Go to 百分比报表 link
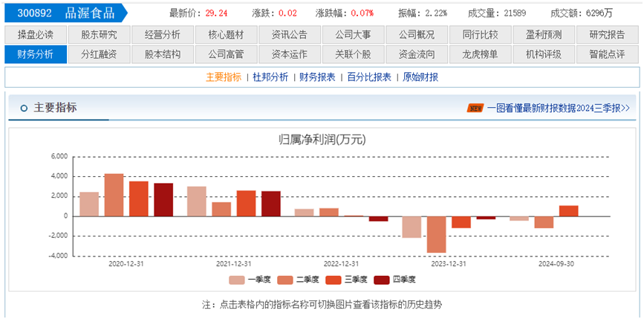644x319 pixels. pos(369,77)
